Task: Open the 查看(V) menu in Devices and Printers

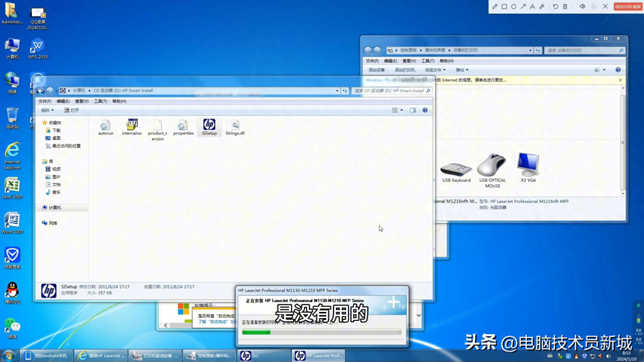Action: click(x=409, y=61)
